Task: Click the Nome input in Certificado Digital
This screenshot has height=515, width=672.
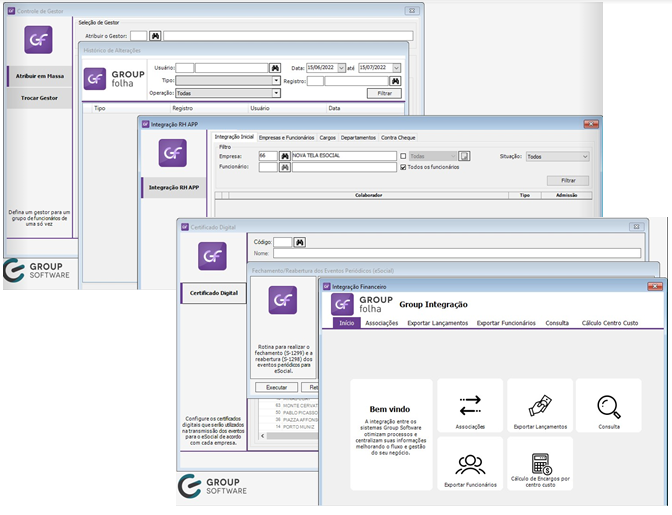Action: [457, 254]
